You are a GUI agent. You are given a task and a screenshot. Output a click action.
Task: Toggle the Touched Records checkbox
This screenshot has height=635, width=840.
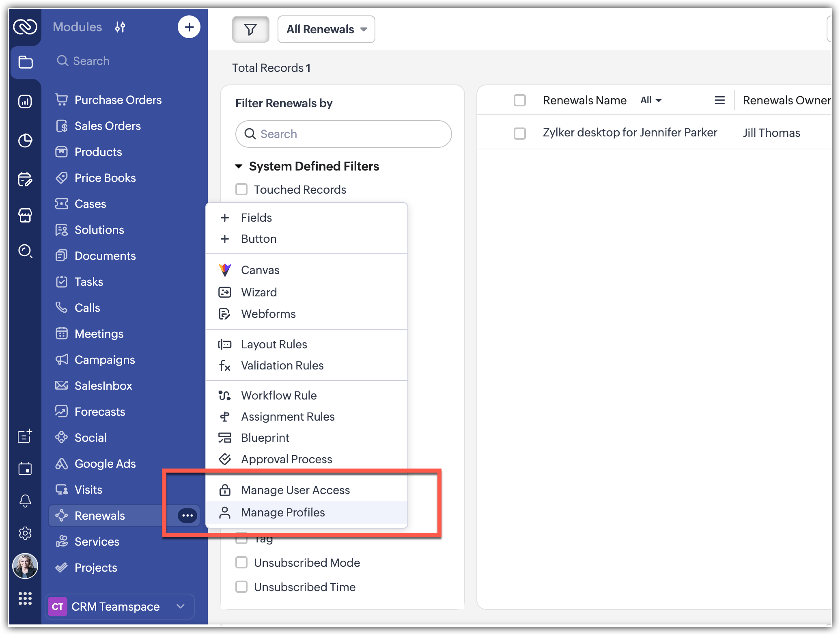[242, 190]
